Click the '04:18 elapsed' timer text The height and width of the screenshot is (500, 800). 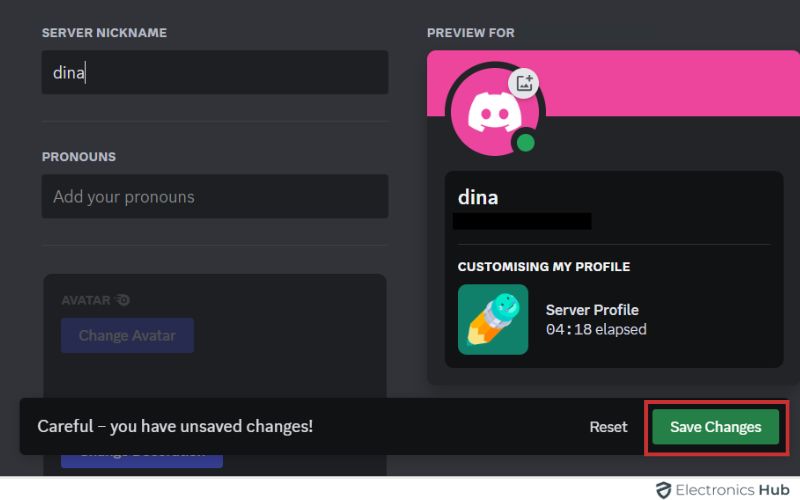point(596,329)
